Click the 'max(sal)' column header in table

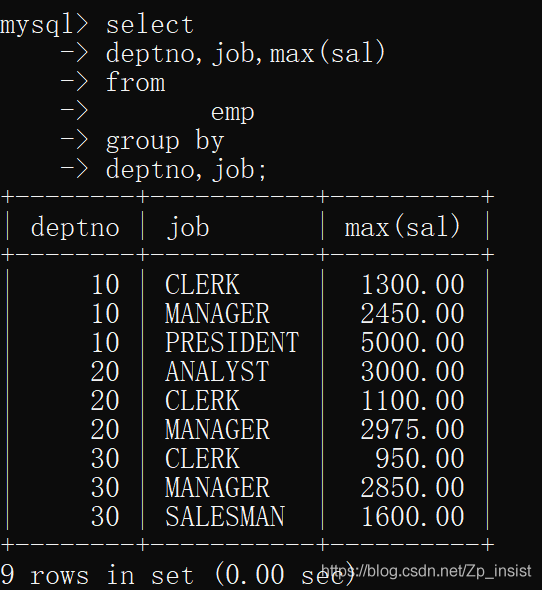click(402, 227)
